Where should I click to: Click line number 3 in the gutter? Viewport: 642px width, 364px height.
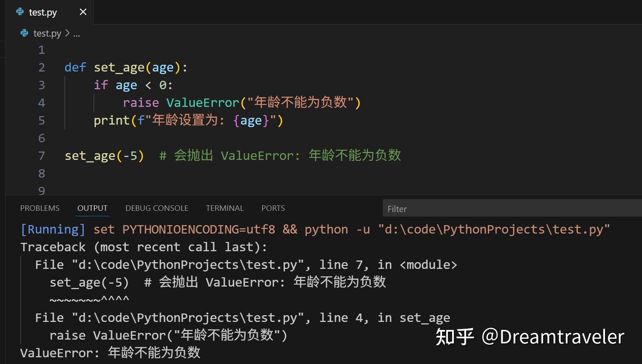(x=41, y=85)
